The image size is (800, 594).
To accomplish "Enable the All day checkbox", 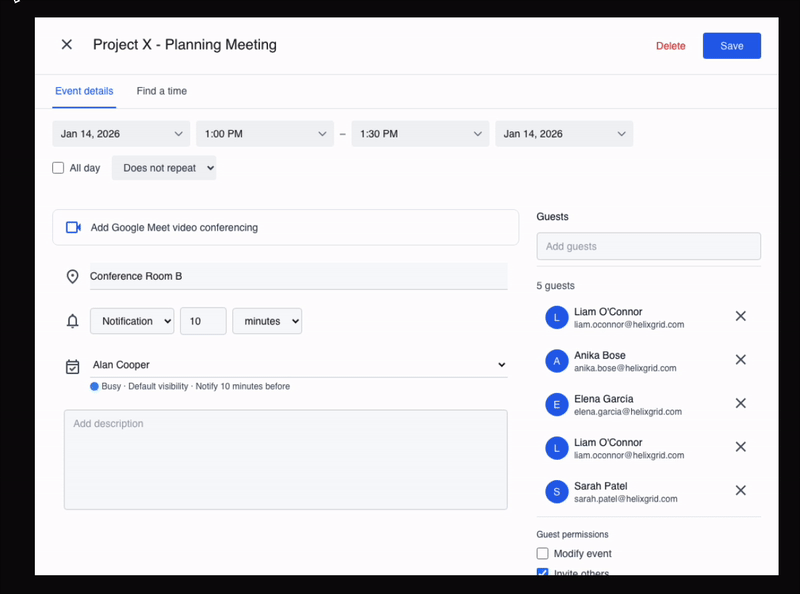I will tap(58, 168).
